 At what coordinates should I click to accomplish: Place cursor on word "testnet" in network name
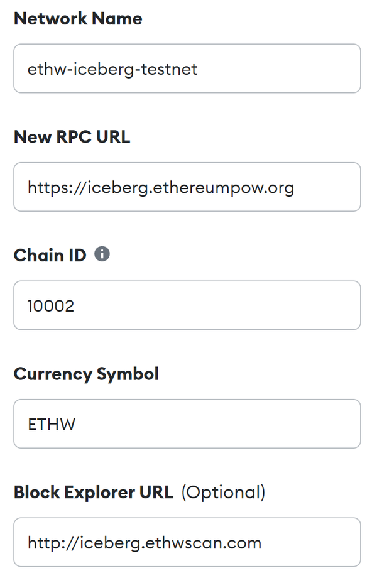[168, 69]
